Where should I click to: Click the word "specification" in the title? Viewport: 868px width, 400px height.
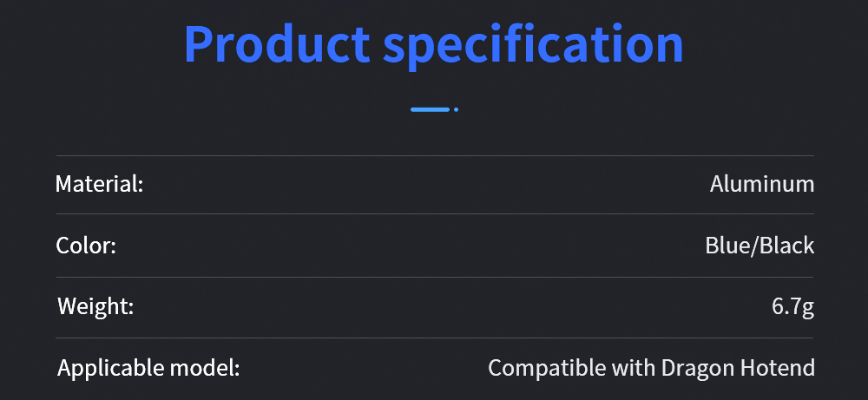pos(533,45)
